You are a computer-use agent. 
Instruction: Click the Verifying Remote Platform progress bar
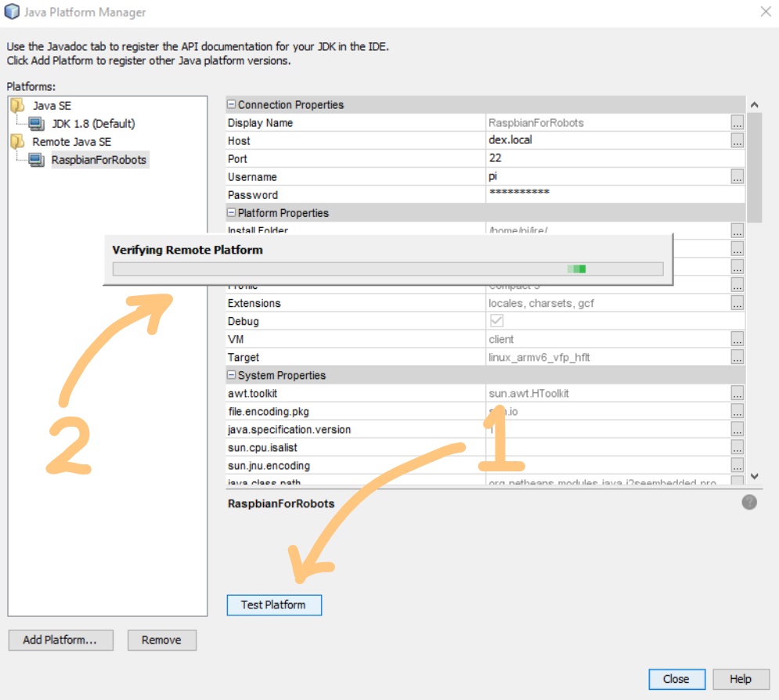[x=388, y=269]
